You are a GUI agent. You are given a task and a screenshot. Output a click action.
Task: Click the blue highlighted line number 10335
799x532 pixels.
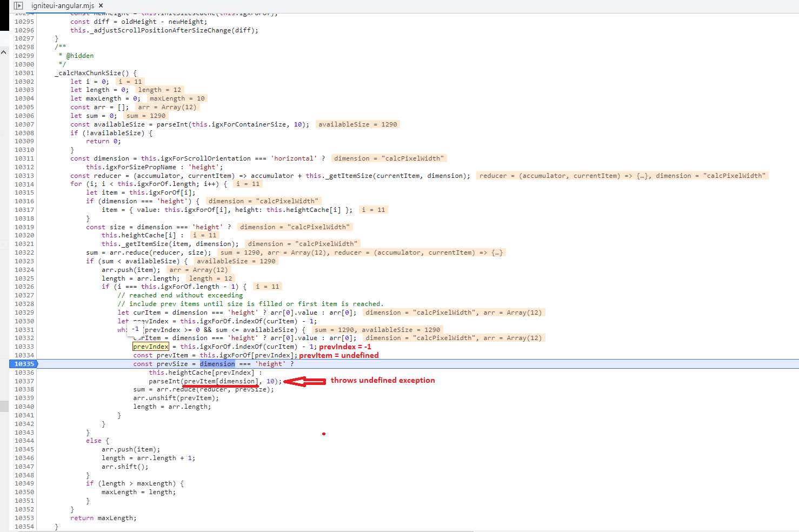point(24,364)
